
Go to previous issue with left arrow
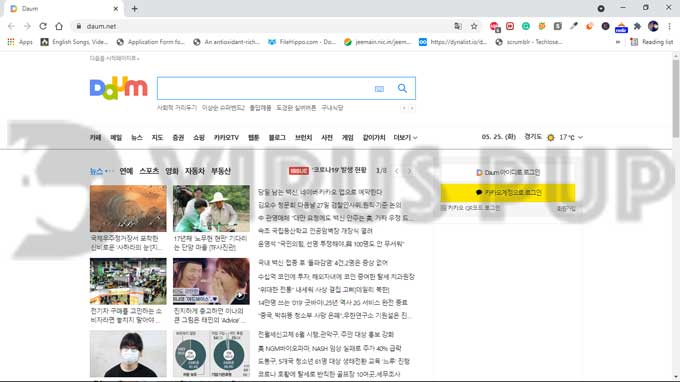click(396, 171)
